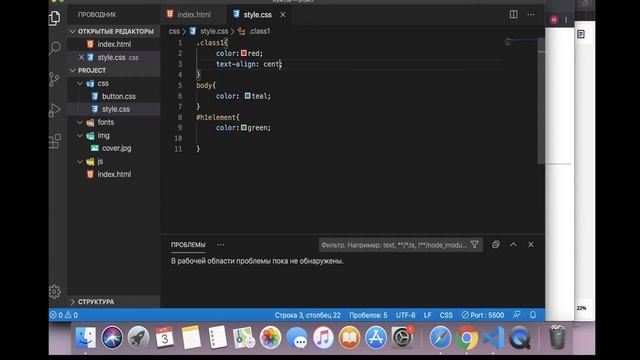Toggle the problems filter funnel icon

[475, 244]
